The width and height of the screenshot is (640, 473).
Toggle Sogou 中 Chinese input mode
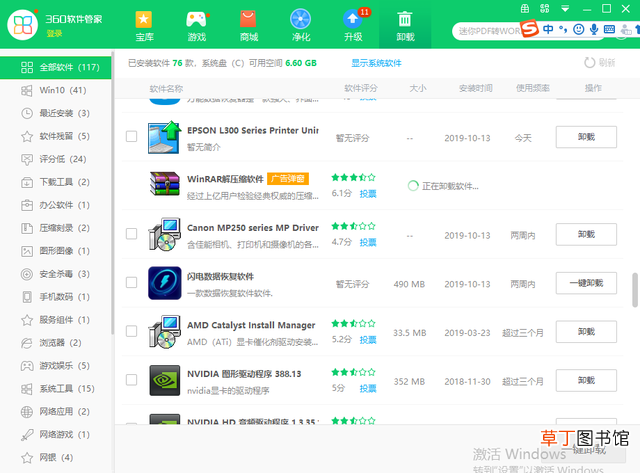click(548, 29)
